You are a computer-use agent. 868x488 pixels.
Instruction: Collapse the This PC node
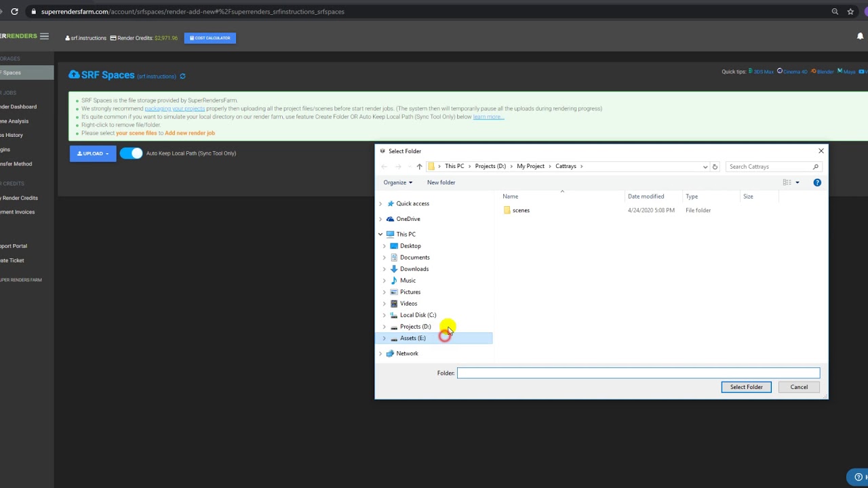tap(380, 235)
